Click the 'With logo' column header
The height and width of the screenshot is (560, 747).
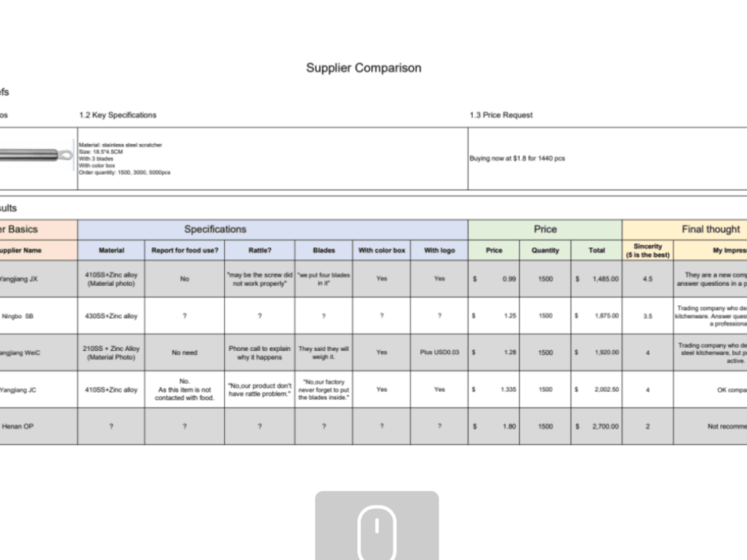[439, 250]
